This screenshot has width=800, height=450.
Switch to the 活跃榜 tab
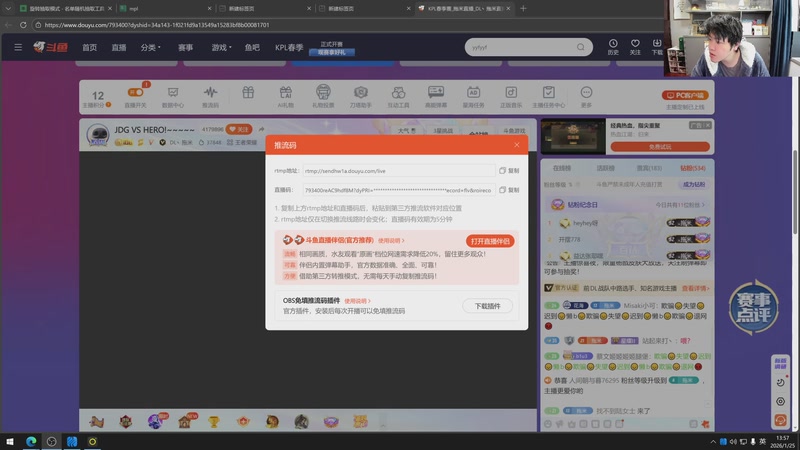pos(606,168)
